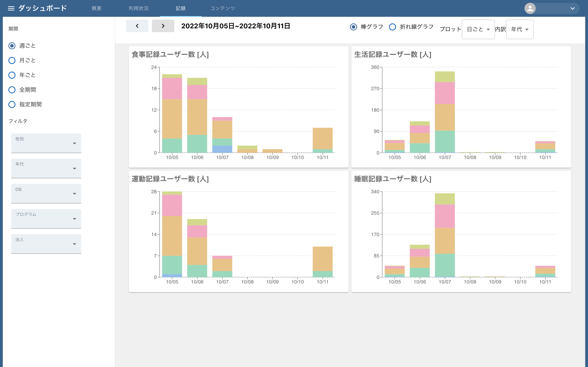Expand the account chevron dropdown
This screenshot has width=588, height=367.
click(x=572, y=9)
